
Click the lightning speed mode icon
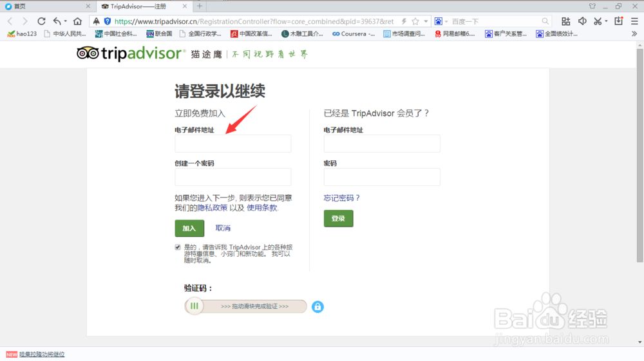click(x=404, y=21)
